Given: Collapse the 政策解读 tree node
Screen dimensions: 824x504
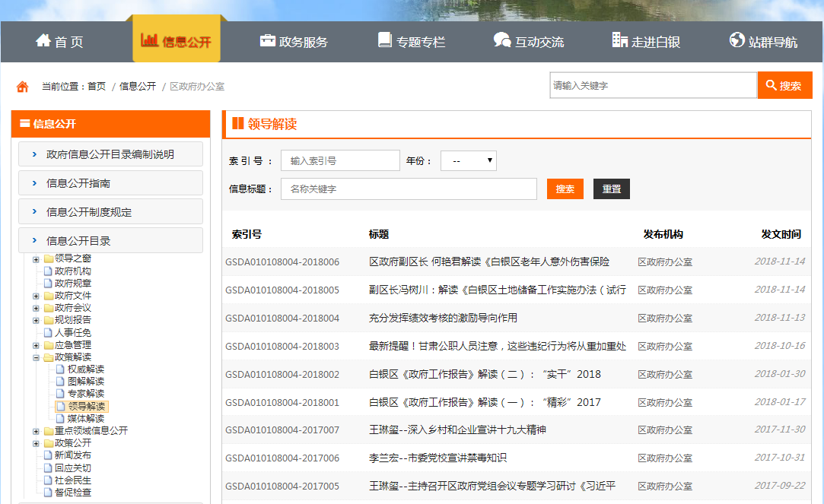Looking at the screenshot, I should [36, 357].
